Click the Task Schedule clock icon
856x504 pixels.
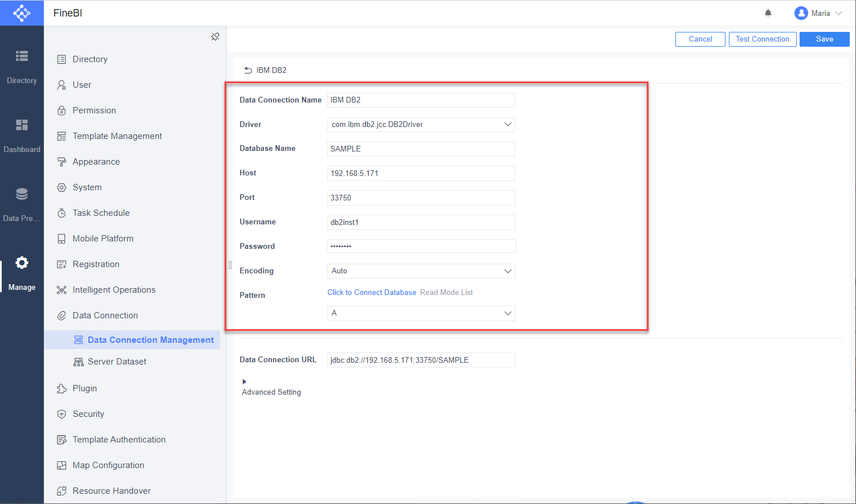[62, 213]
